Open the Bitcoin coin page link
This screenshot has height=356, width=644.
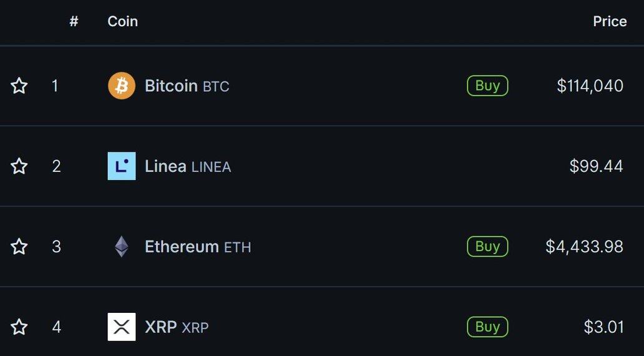187,86
